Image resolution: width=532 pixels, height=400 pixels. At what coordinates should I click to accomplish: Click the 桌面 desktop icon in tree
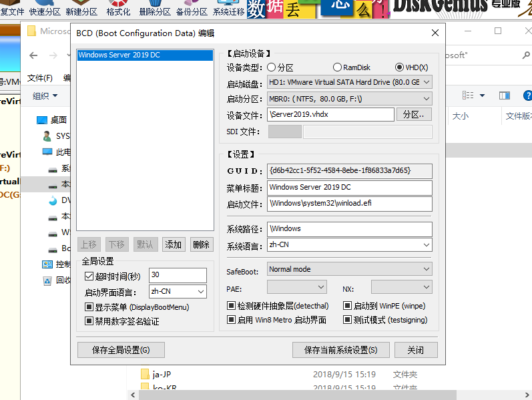pyautogui.click(x=42, y=120)
